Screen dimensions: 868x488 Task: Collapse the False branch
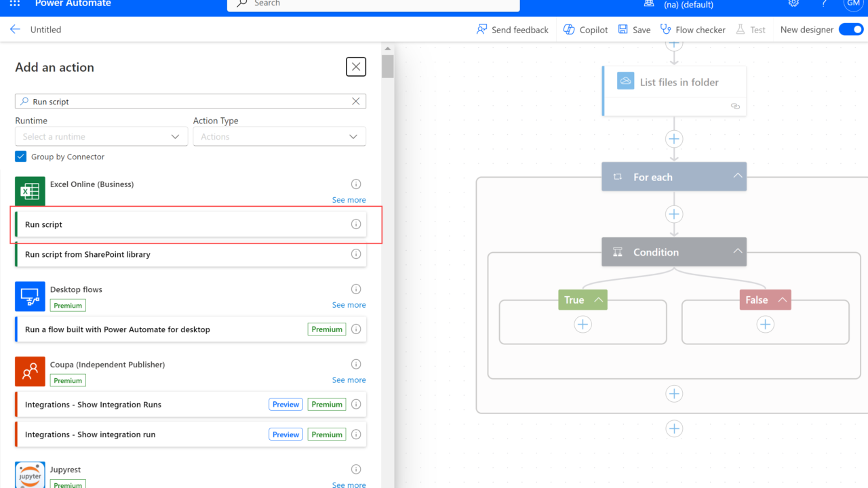[783, 300]
